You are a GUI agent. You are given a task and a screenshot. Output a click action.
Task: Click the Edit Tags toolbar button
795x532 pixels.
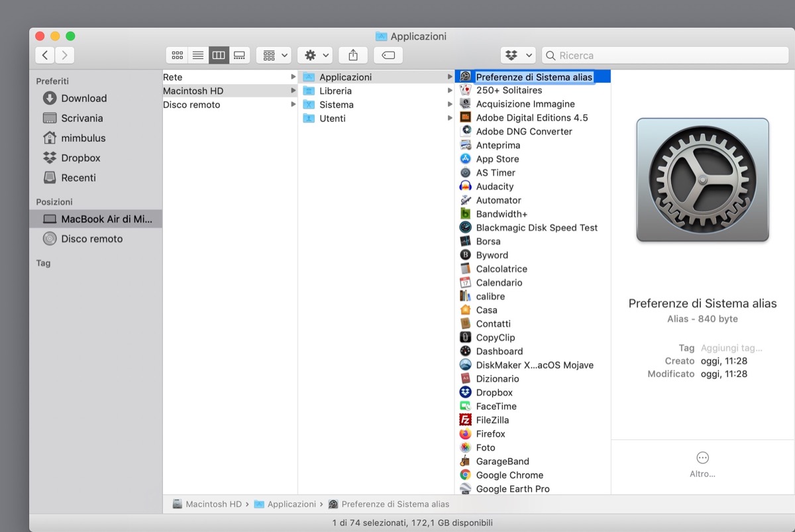pyautogui.click(x=388, y=56)
